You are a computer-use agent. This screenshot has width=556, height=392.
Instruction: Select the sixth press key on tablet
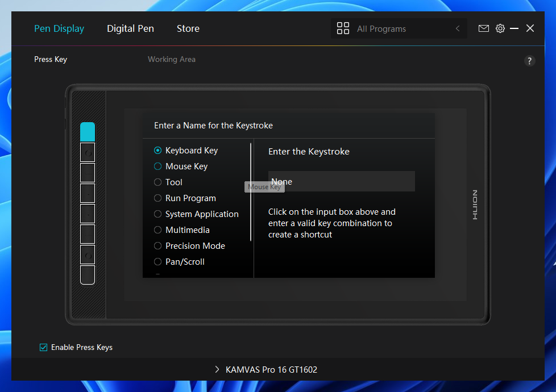click(x=88, y=234)
